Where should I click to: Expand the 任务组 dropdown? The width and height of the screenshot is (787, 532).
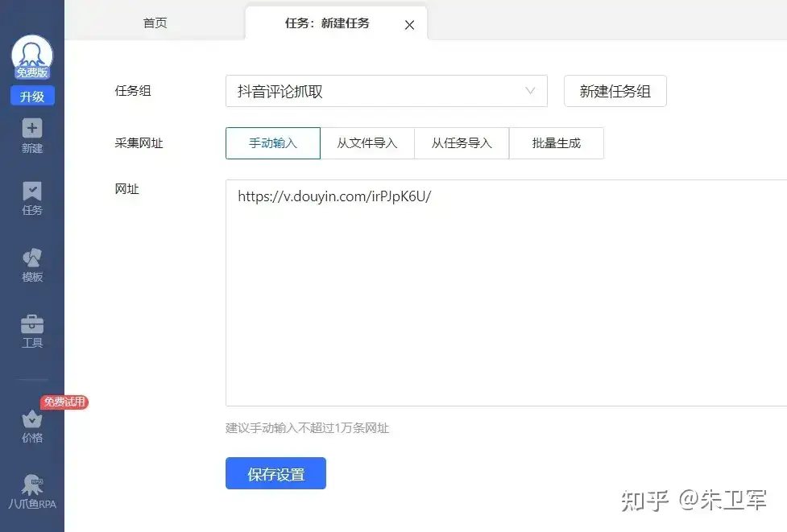[387, 91]
